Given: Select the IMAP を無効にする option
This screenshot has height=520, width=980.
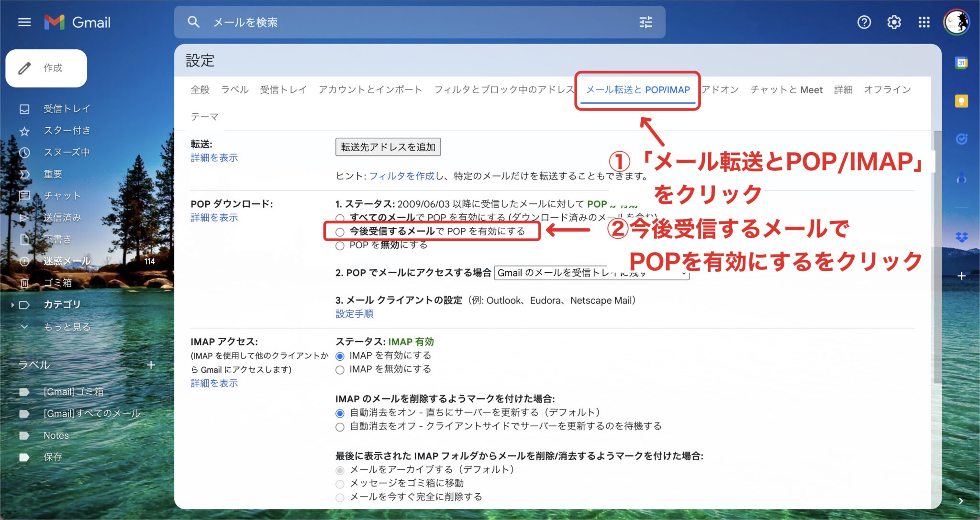Looking at the screenshot, I should point(340,369).
